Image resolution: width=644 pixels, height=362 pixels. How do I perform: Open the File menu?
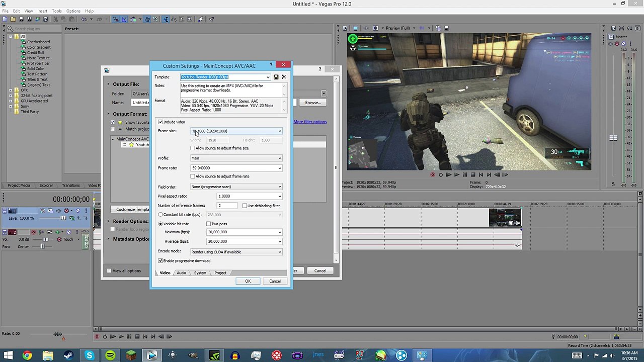click(5, 11)
